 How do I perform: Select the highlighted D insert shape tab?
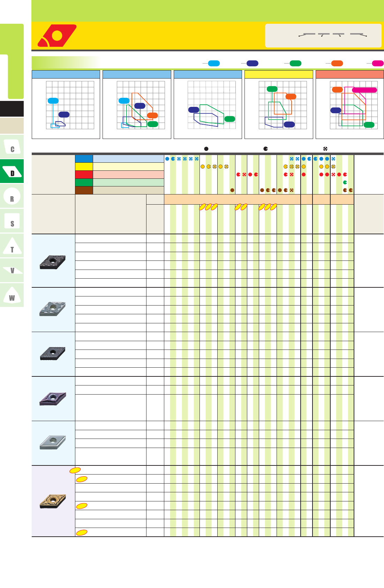(x=12, y=171)
